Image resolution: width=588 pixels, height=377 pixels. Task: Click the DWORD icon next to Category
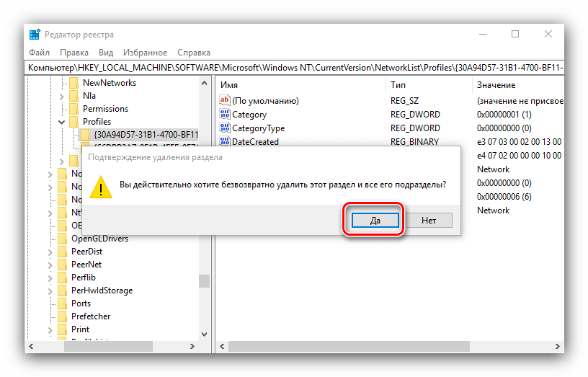click(224, 115)
